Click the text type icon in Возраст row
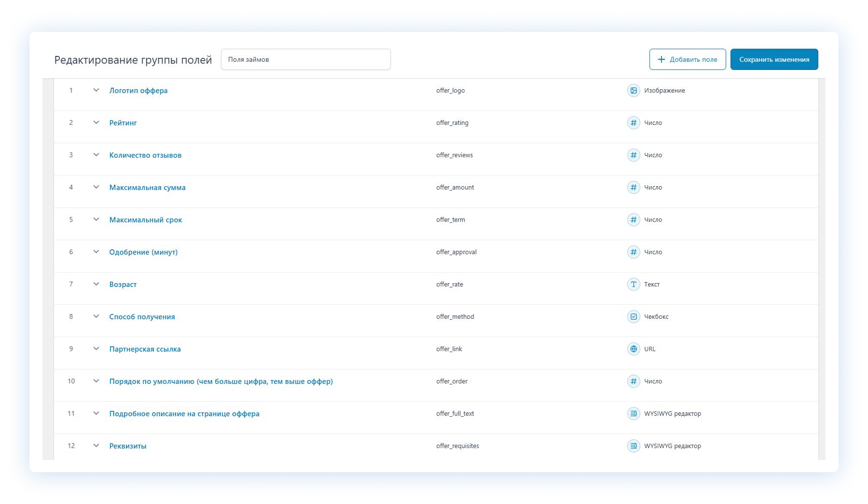This screenshot has width=868, height=504. (x=634, y=285)
